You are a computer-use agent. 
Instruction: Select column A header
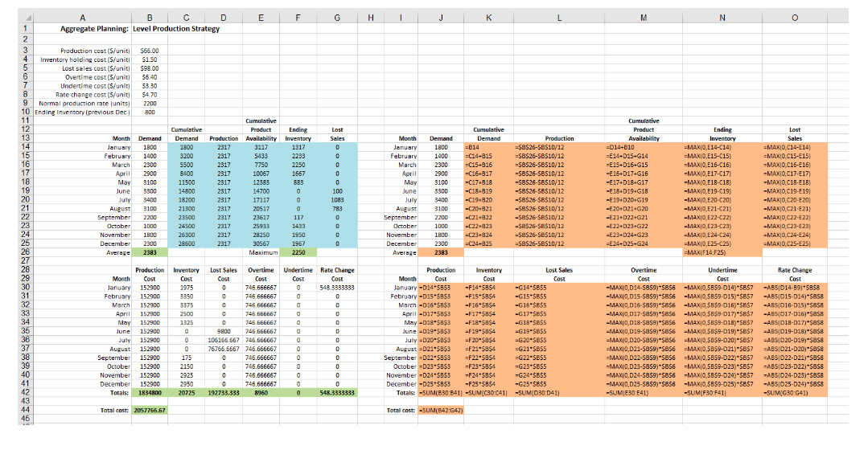click(x=83, y=18)
